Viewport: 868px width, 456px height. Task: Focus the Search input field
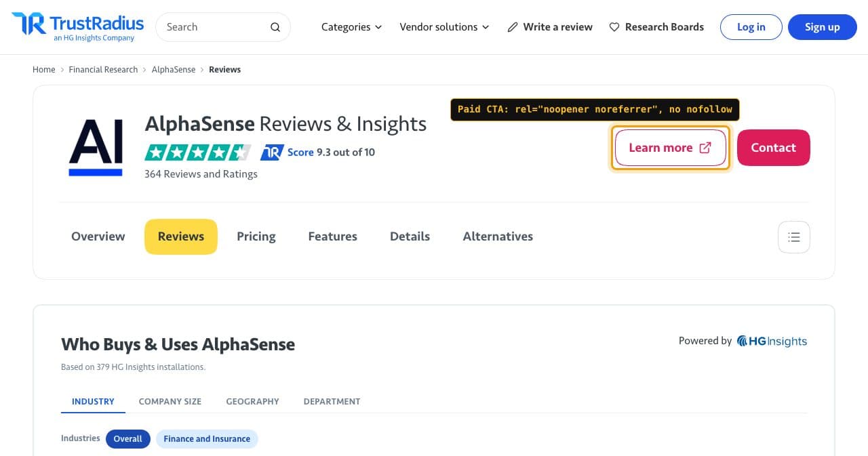pos(223,27)
